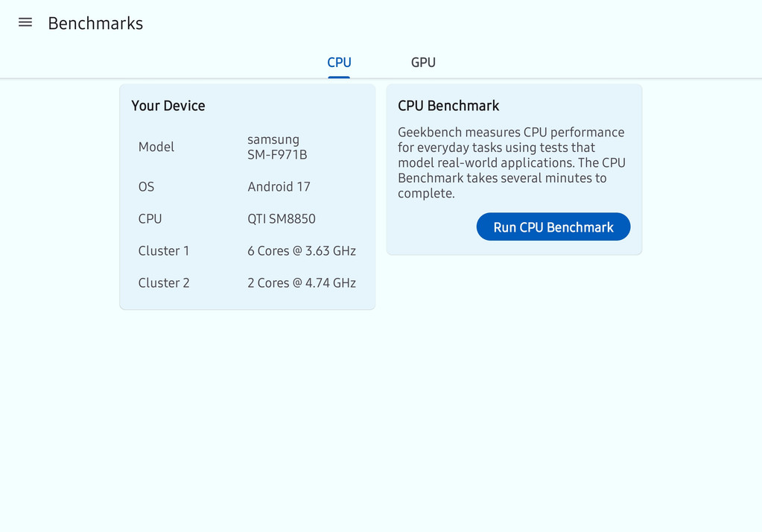Select the CPU tab
The height and width of the screenshot is (532, 762).
point(339,63)
